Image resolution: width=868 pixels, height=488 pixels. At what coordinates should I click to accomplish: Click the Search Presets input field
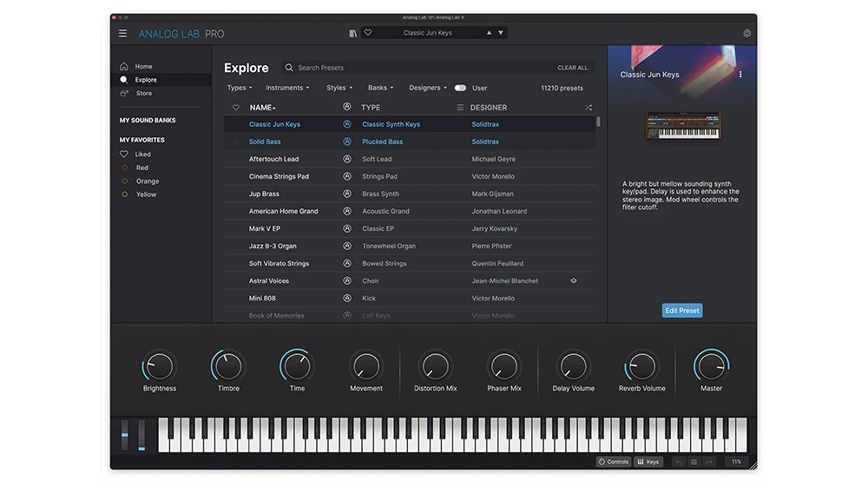click(417, 68)
